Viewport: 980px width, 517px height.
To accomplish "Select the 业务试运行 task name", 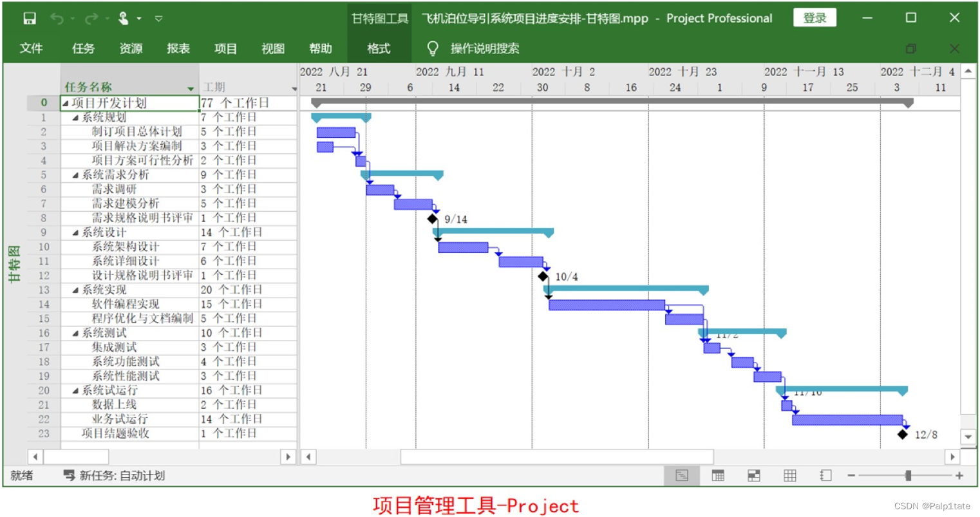I will 120,419.
